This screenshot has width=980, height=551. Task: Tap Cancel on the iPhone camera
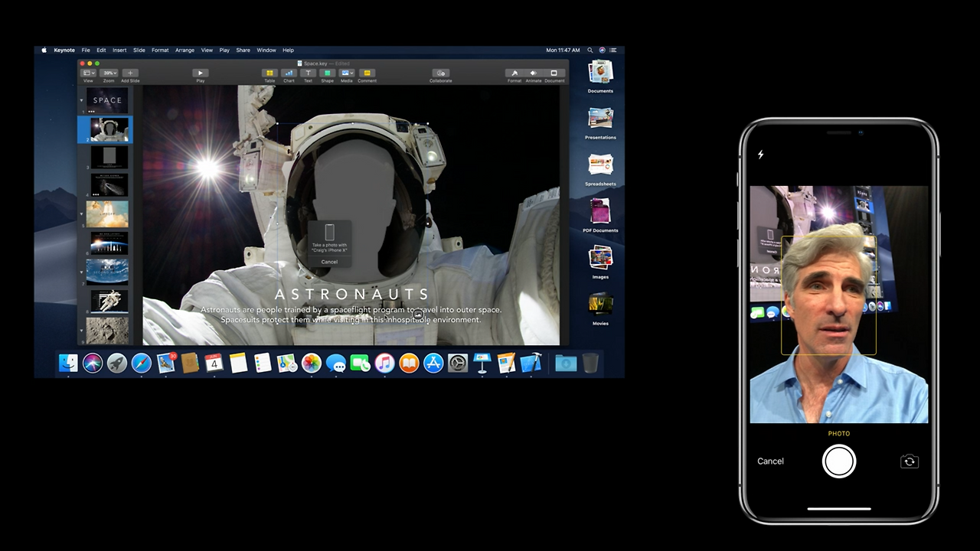point(770,461)
